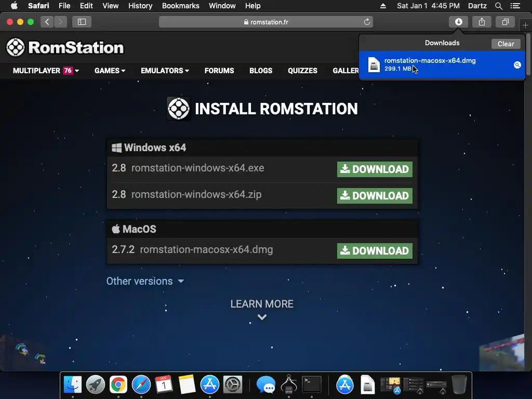This screenshot has width=532, height=399.
Task: Open the Share button in Safari toolbar
Action: pyautogui.click(x=482, y=22)
